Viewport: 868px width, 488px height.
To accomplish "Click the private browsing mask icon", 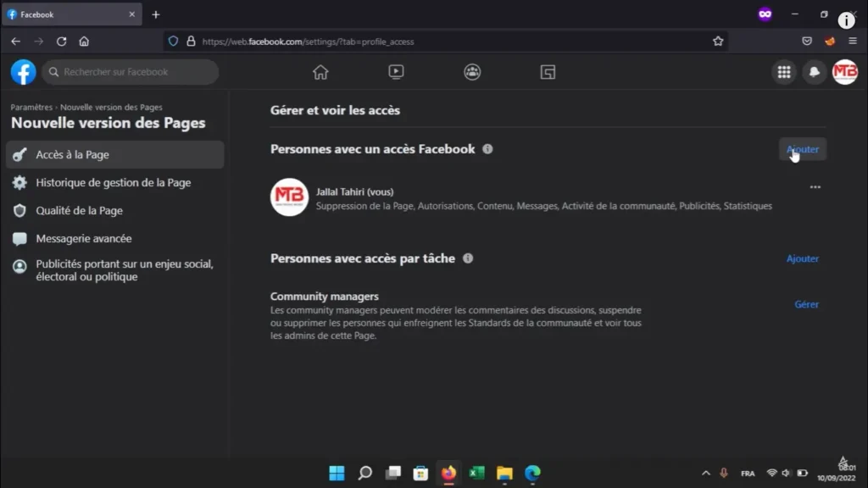I will pyautogui.click(x=765, y=14).
